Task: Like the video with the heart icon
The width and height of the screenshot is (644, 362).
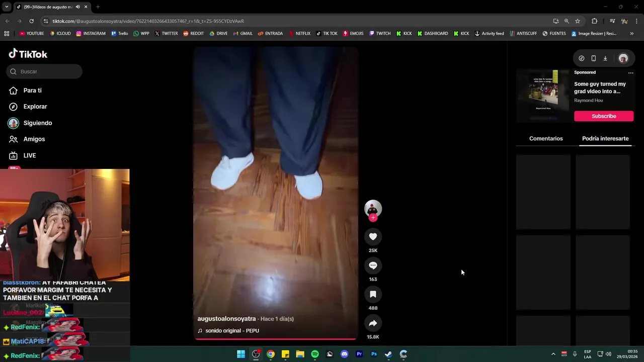Action: click(x=373, y=236)
